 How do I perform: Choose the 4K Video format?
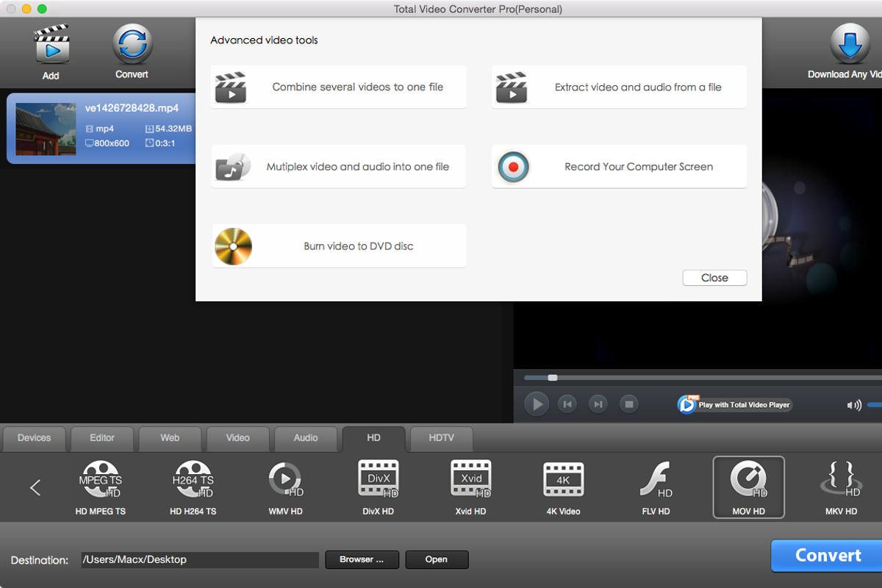(x=564, y=487)
